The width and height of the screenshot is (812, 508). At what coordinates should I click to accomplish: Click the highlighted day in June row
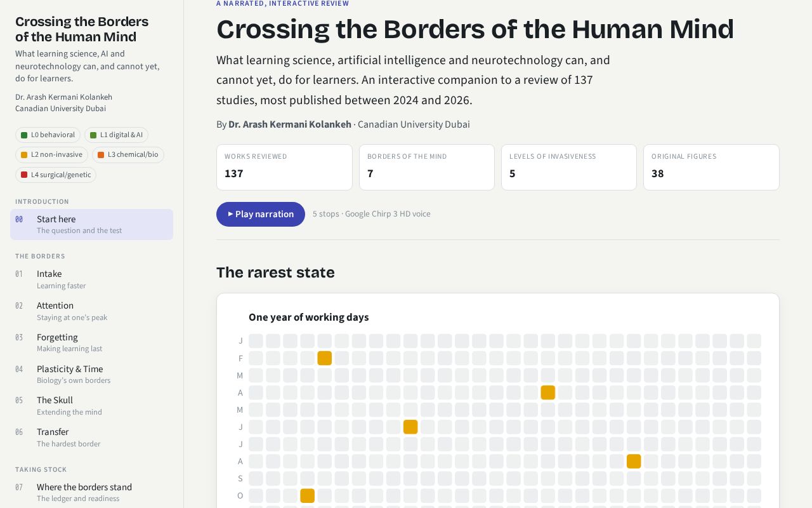point(410,427)
